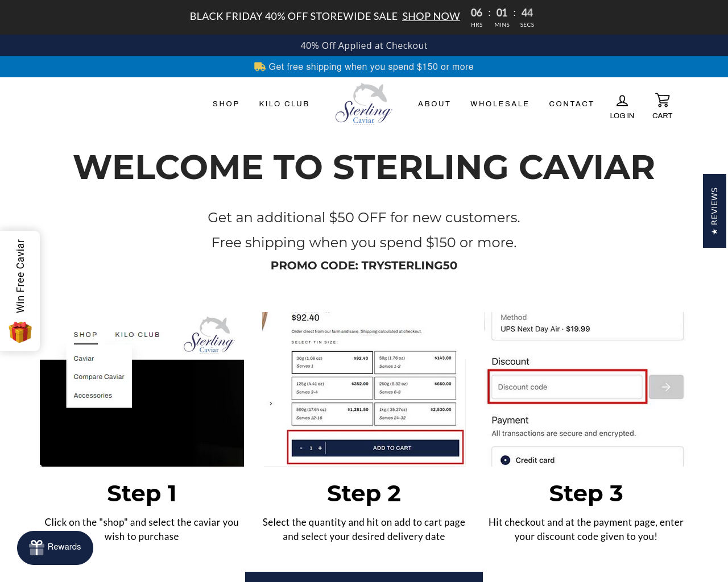Open the Rewards program button
The height and width of the screenshot is (582, 728).
tap(55, 548)
